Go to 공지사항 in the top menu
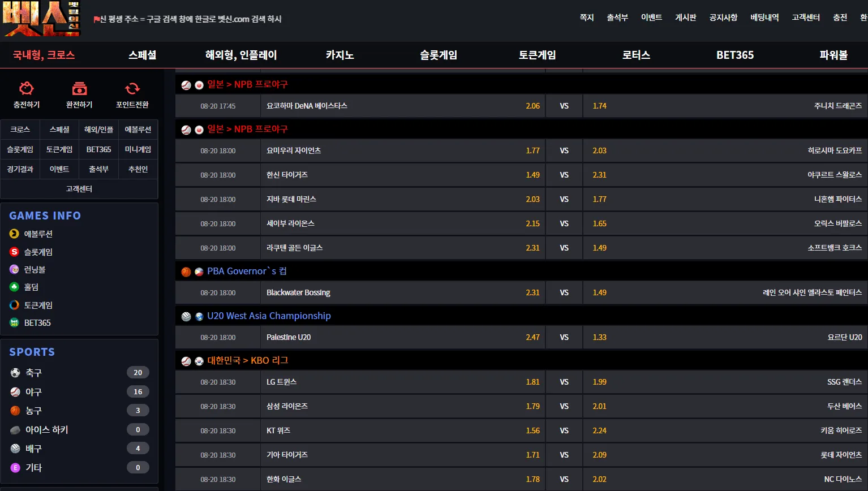Screen dimensions: 868x491 click(723, 18)
